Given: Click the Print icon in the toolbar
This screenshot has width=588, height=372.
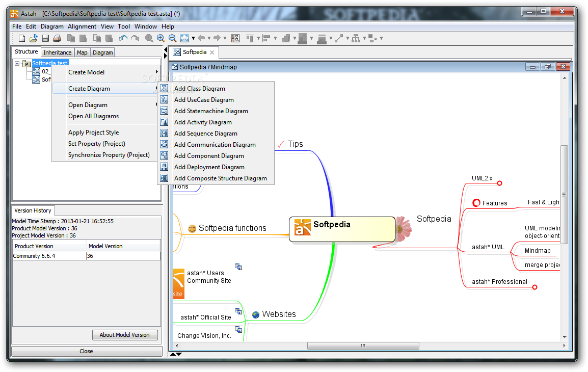Looking at the screenshot, I should coord(57,38).
